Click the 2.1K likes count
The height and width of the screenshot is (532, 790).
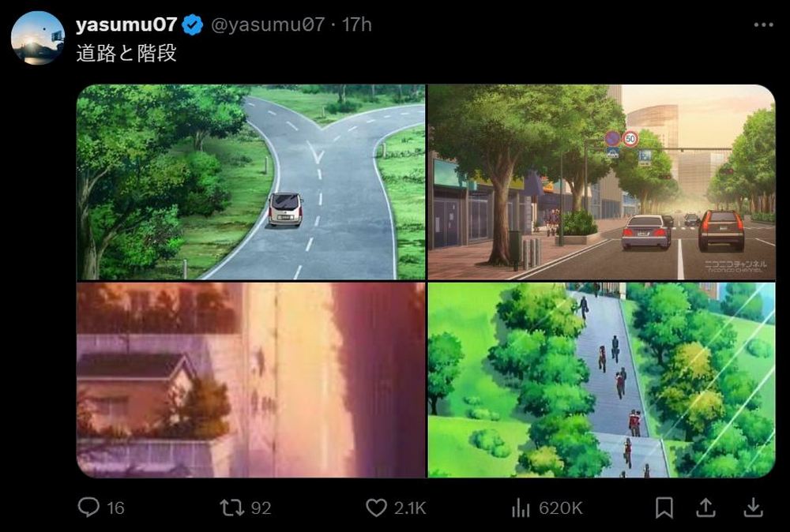tap(410, 508)
